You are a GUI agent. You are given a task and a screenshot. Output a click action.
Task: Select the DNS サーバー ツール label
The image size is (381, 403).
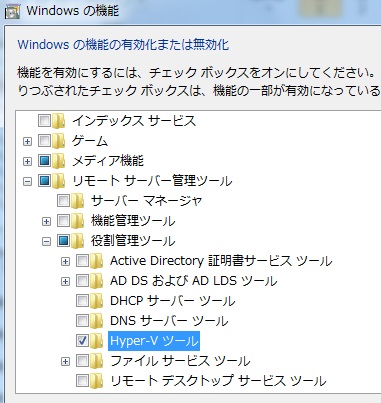(169, 321)
